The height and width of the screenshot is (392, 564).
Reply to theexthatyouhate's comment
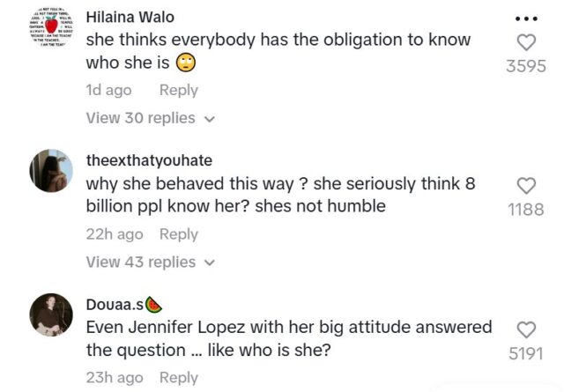178,233
